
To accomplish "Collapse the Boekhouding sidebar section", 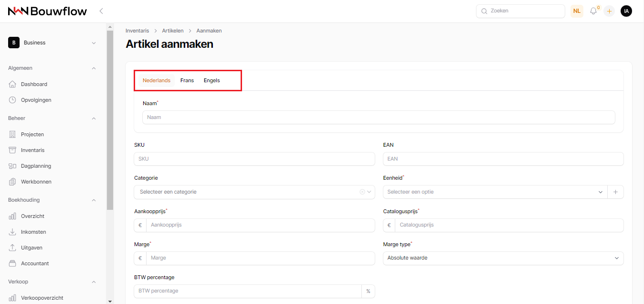I will (x=94, y=200).
